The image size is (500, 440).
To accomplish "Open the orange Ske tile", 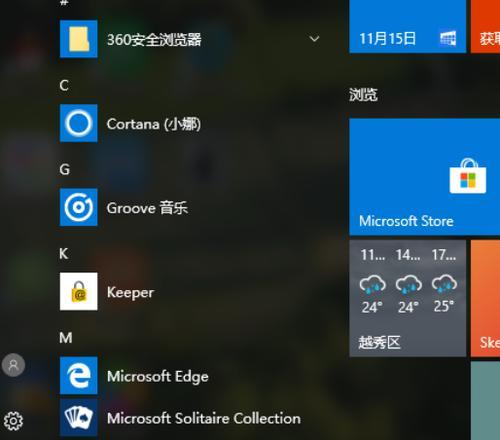I will [x=485, y=298].
